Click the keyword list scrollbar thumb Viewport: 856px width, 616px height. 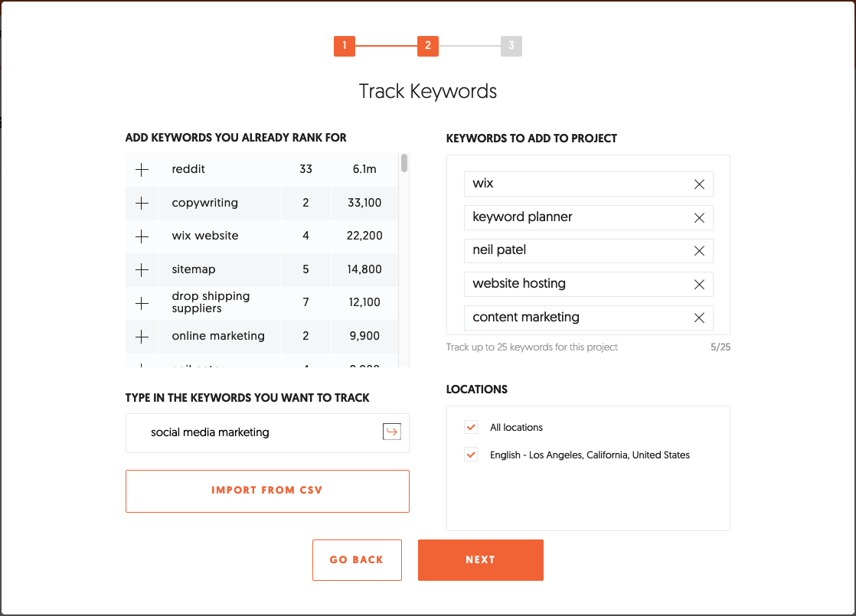404,162
